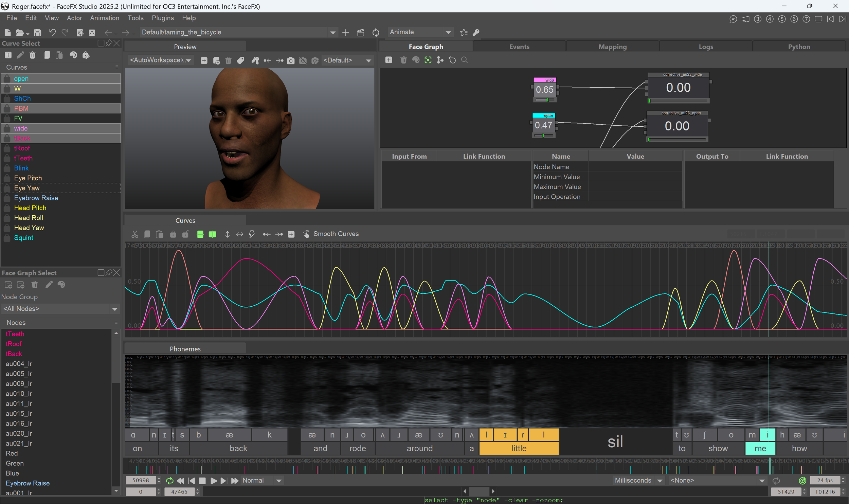Toggle lock for the Blink curve
Image resolution: width=849 pixels, height=504 pixels.
coord(7,168)
